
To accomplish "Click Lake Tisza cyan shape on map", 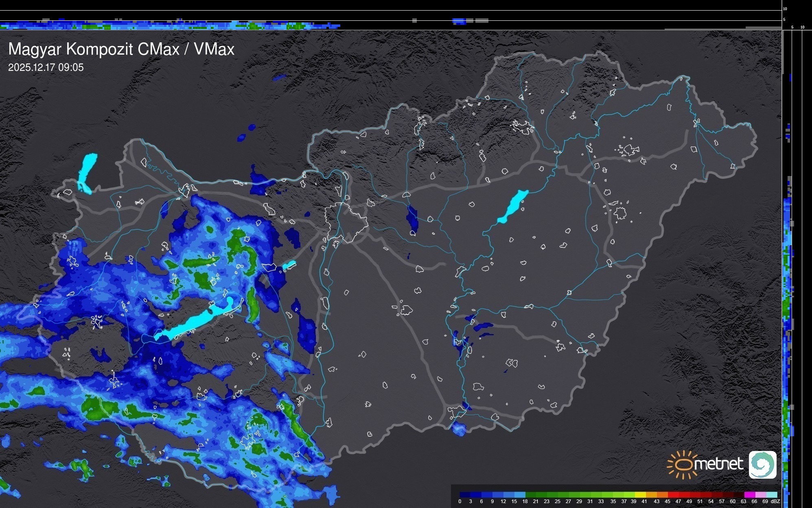I will pos(514,206).
